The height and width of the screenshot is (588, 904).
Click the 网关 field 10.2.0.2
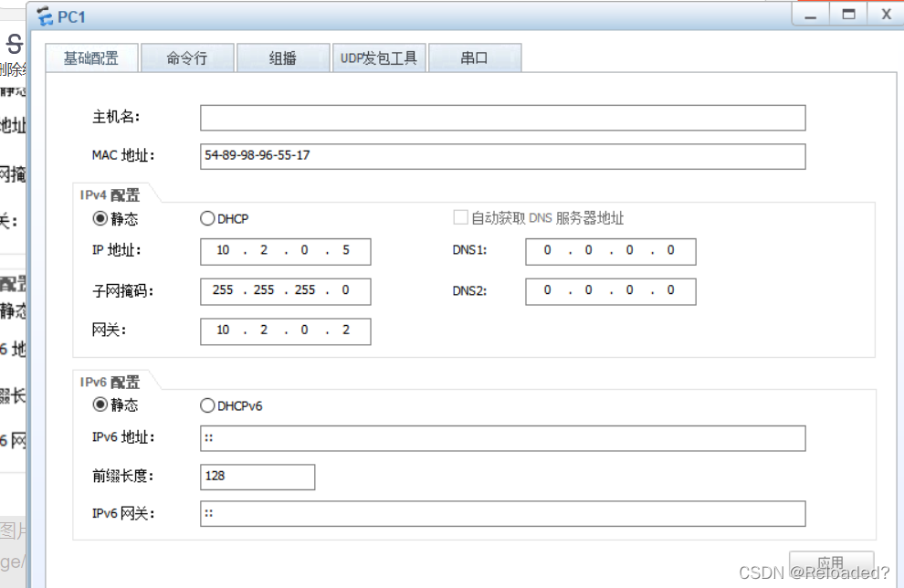tap(286, 331)
